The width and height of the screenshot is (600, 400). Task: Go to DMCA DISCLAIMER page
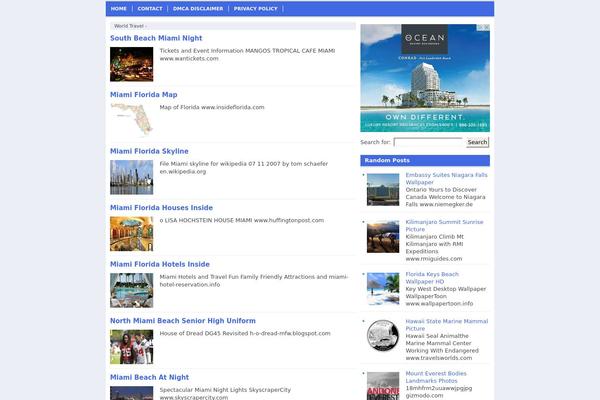tap(198, 8)
